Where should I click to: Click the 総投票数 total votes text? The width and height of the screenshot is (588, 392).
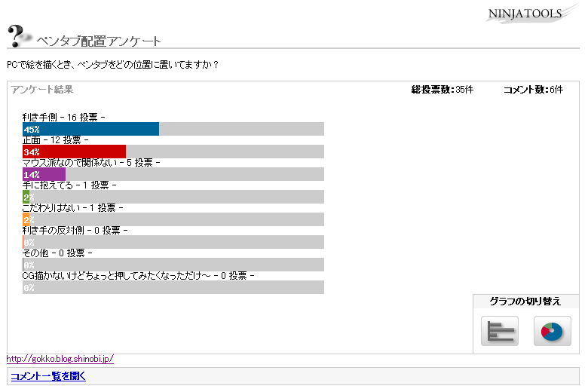click(x=443, y=90)
